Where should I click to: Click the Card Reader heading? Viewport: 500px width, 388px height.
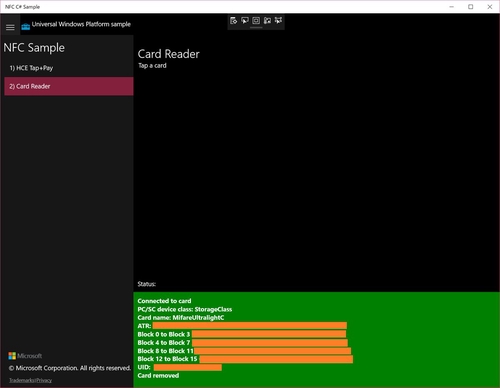169,54
